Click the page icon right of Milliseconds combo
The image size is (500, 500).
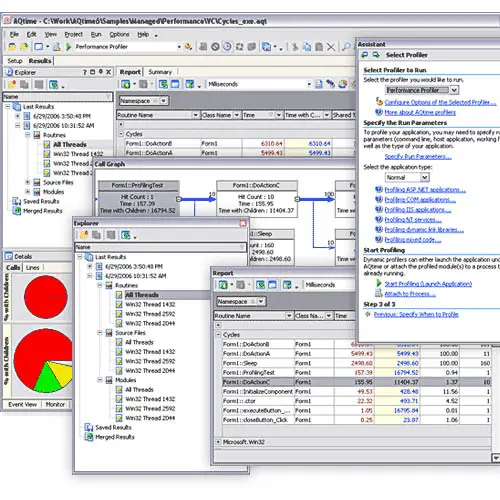pos(319,84)
